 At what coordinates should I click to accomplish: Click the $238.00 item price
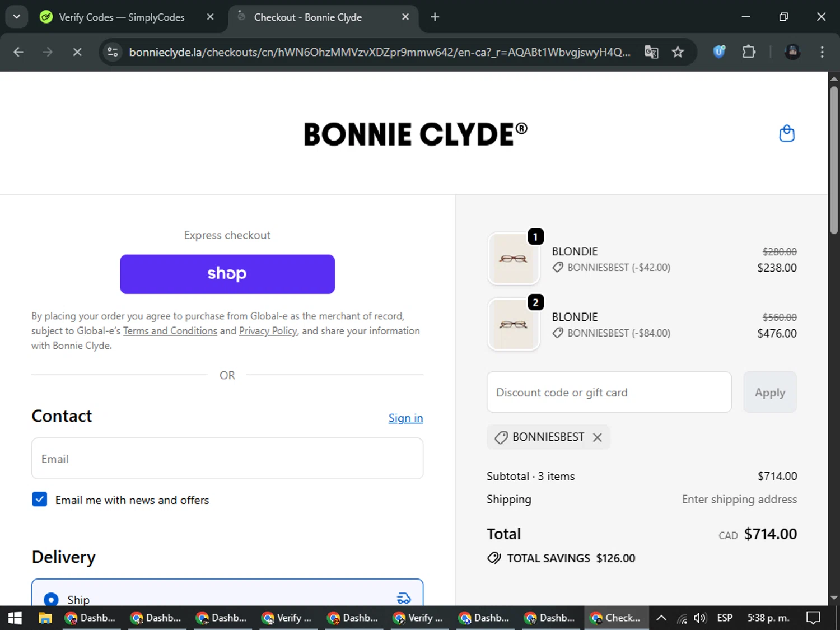(x=777, y=268)
